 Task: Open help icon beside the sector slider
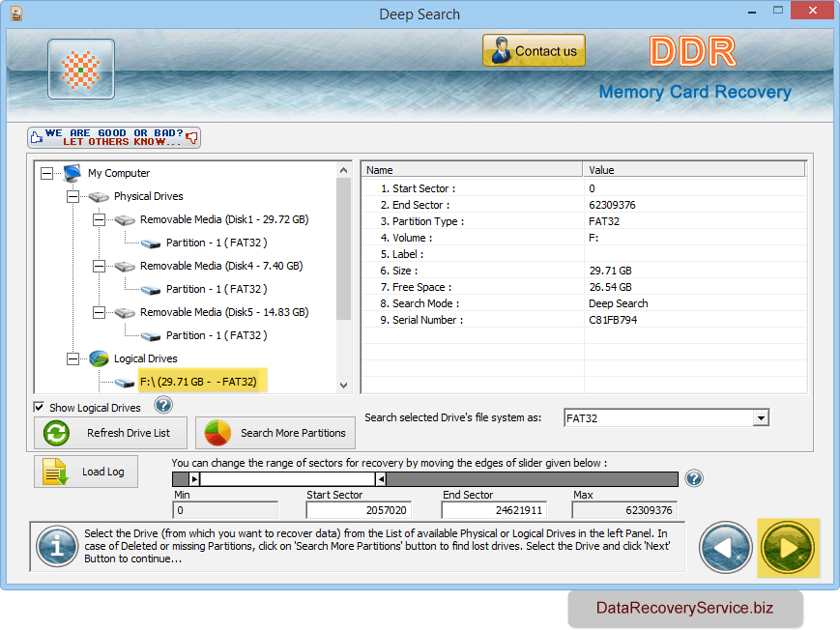click(x=694, y=478)
